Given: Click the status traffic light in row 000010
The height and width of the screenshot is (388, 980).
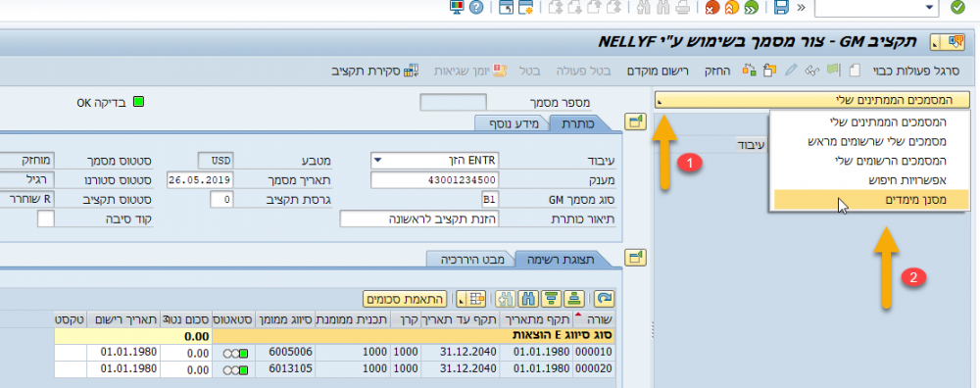Looking at the screenshot, I should pos(235,353).
